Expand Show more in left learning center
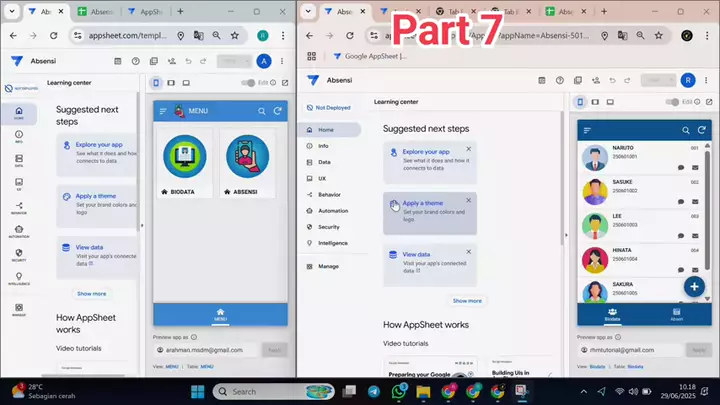Image resolution: width=720 pixels, height=405 pixels. pos(91,294)
